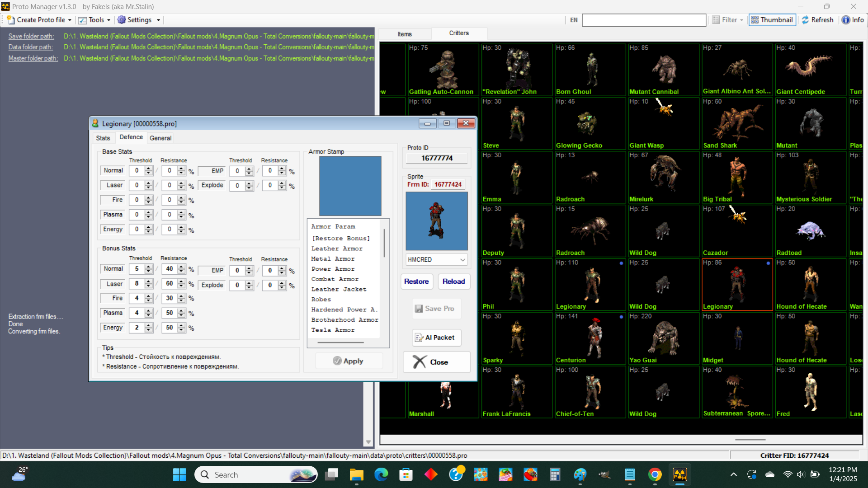868x488 pixels.
Task: Click the Restore button
Action: click(x=416, y=282)
